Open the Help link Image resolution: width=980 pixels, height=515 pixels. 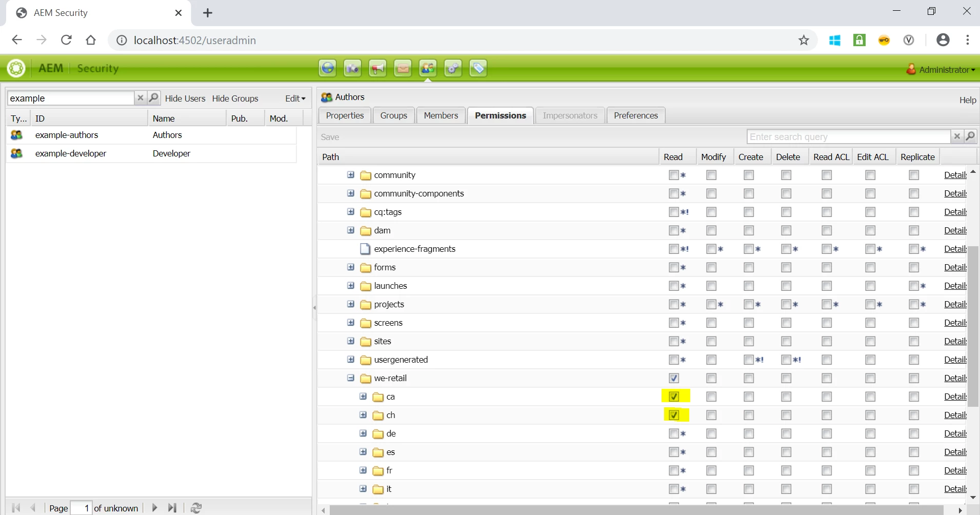point(968,100)
